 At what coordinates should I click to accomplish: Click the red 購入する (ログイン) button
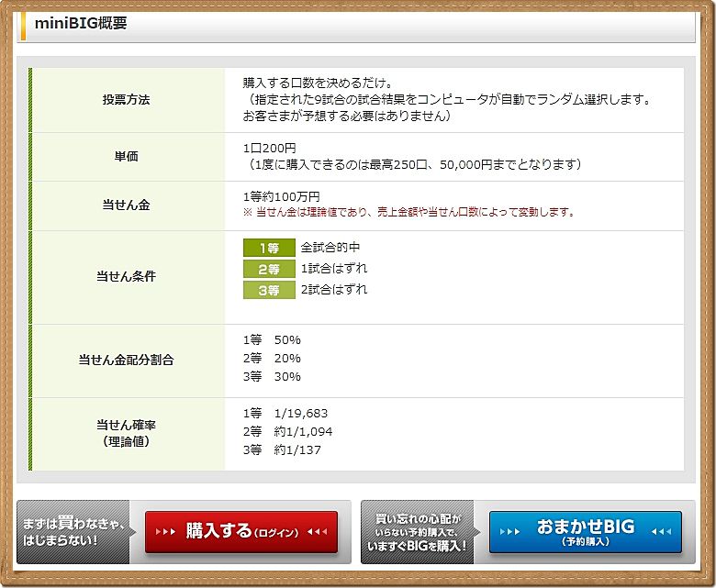(x=241, y=532)
